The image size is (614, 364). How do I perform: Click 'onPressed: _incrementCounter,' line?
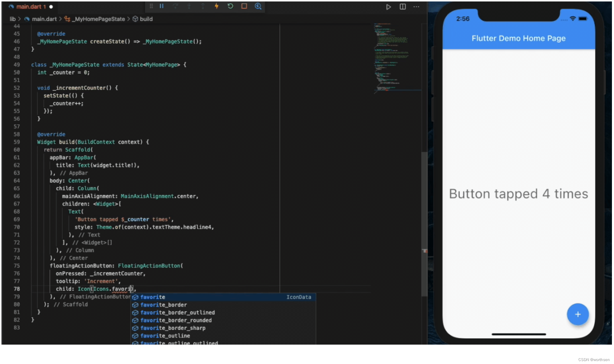click(101, 274)
